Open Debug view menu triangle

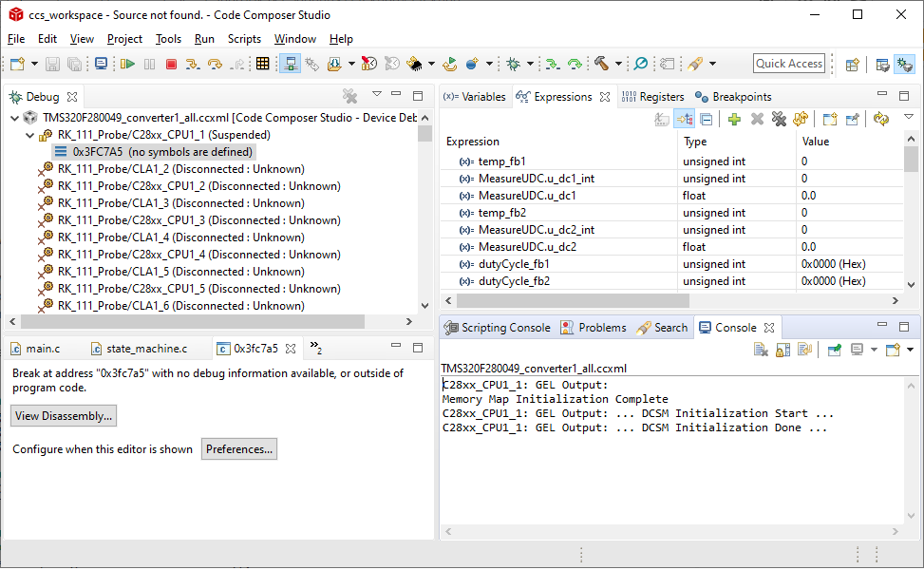click(377, 94)
